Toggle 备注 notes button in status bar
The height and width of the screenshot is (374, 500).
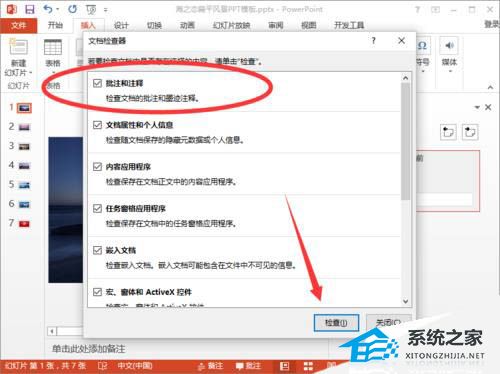[x=210, y=366]
